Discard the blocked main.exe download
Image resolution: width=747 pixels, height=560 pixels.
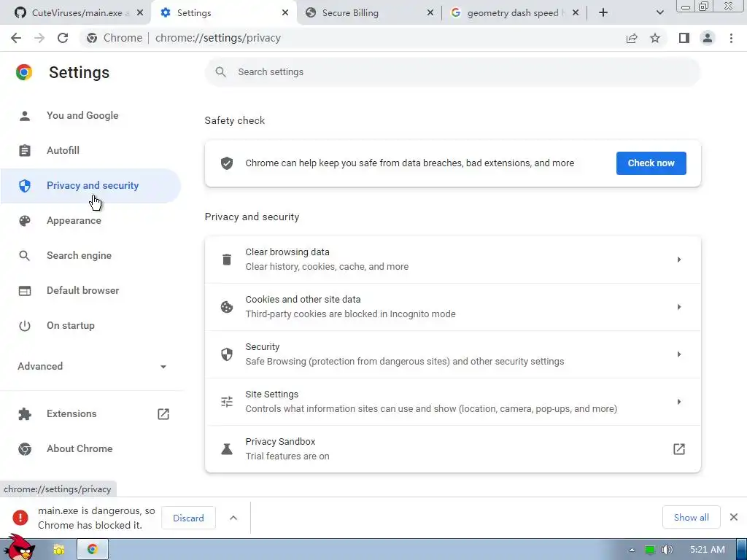click(x=188, y=518)
